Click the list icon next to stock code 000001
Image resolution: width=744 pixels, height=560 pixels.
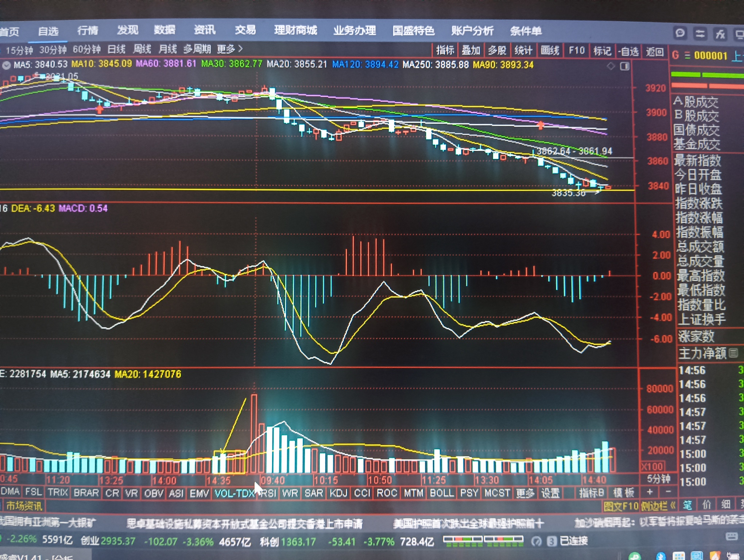pyautogui.click(x=687, y=55)
